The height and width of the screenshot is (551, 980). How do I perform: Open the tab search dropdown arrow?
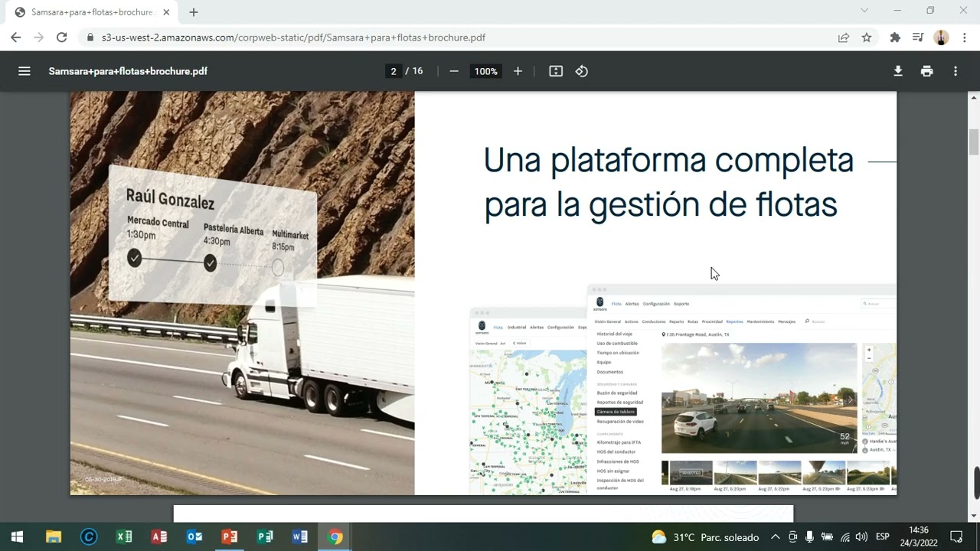click(864, 11)
